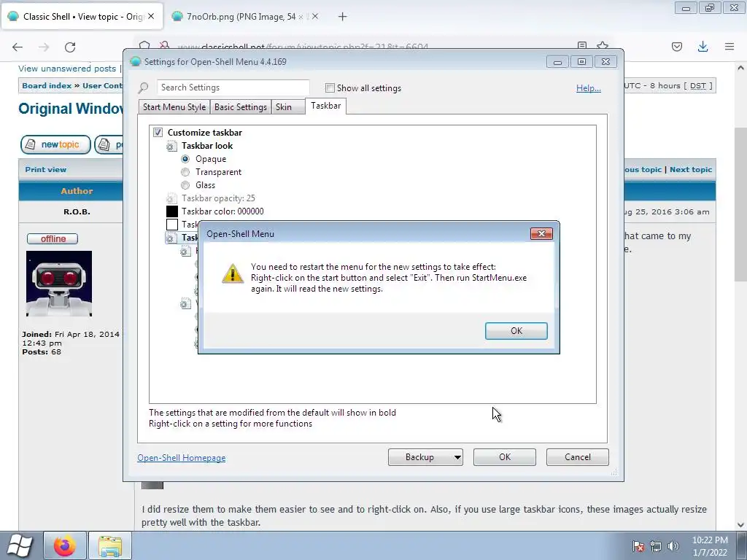Open the Board index link
747x560 pixels.
47,86
